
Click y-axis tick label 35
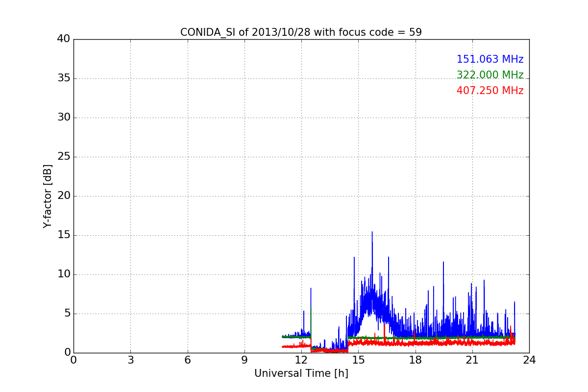[64, 78]
